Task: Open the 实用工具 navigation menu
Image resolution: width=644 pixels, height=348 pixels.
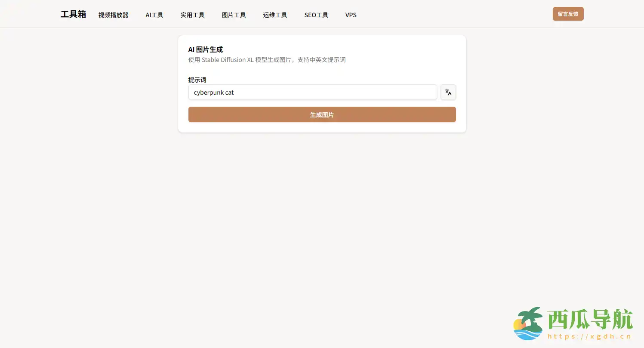Action: [192, 15]
